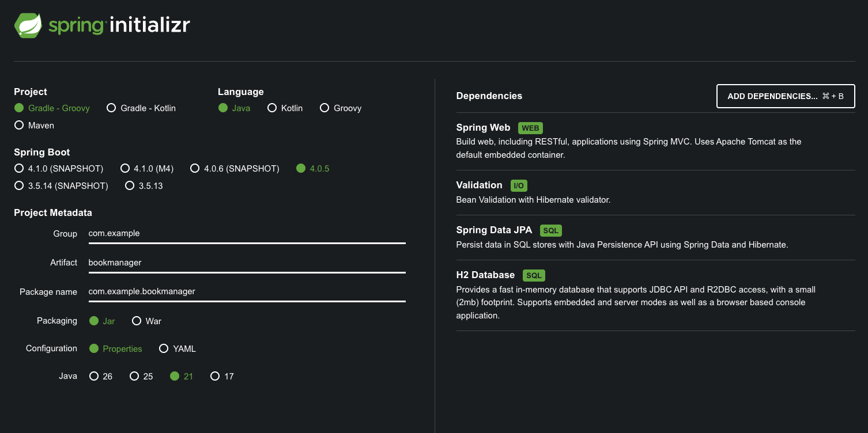Set packaging to Jar
The height and width of the screenshot is (433, 868).
(x=102, y=321)
